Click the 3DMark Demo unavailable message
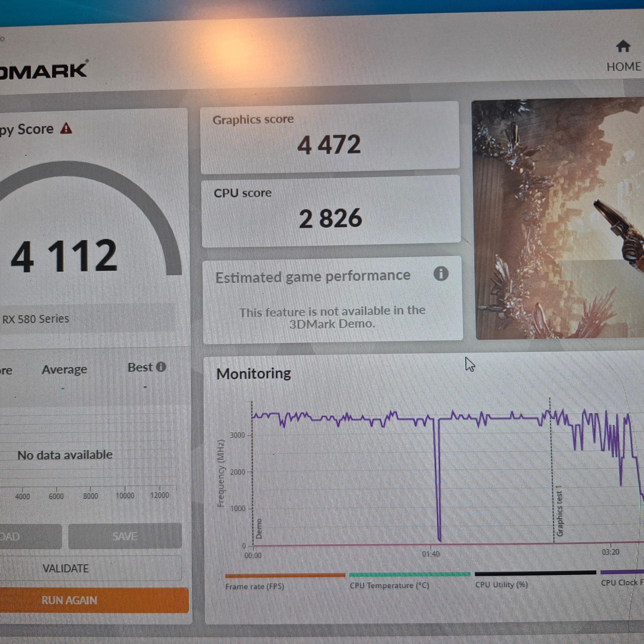The image size is (644, 644). click(332, 317)
